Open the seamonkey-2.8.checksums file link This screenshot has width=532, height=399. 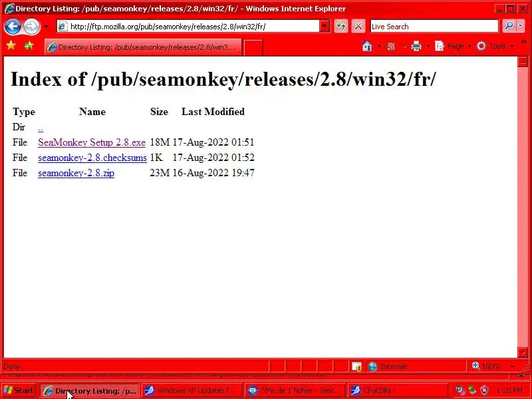(x=92, y=158)
